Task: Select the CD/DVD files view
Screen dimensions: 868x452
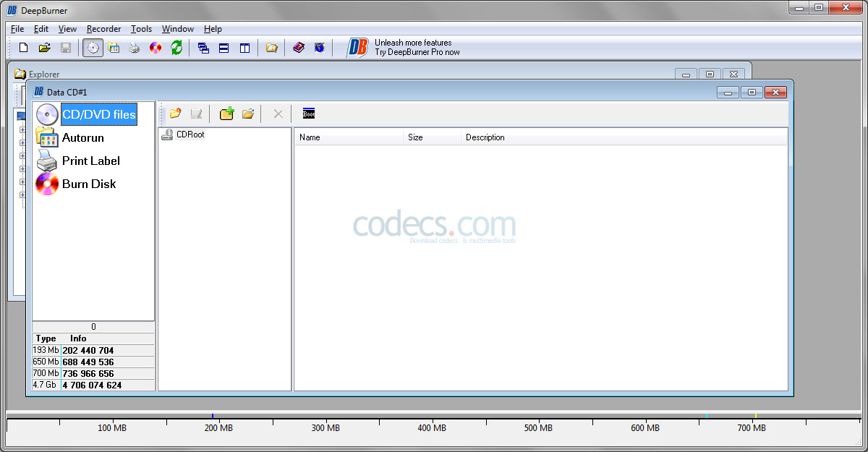Action: click(98, 114)
